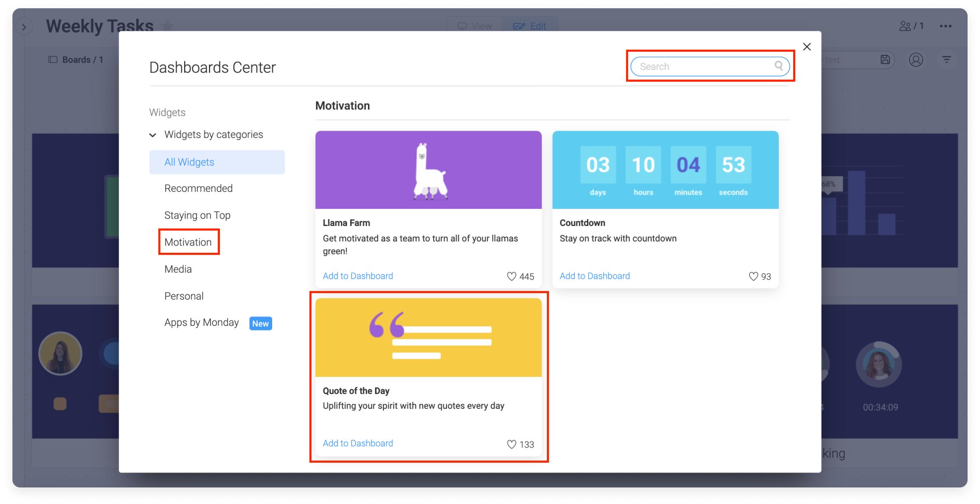Click the Countdown widget title

pyautogui.click(x=583, y=223)
